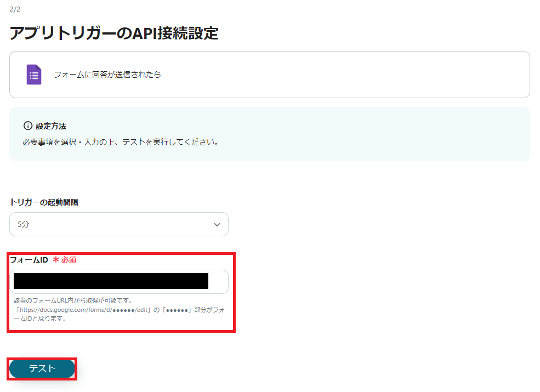Click the red asterisk required marker
Viewport: 540px width, 392px height.
tap(54, 259)
